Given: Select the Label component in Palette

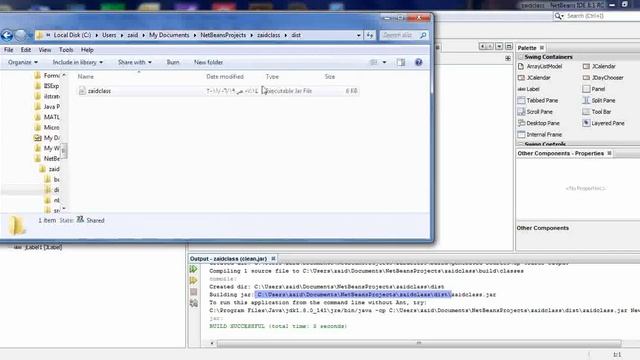Looking at the screenshot, I should (529, 89).
